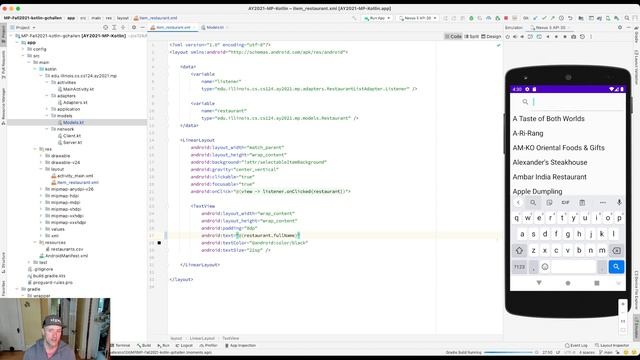Switch editor to Design view
This screenshot has height=360, width=640.
pos(491,36)
